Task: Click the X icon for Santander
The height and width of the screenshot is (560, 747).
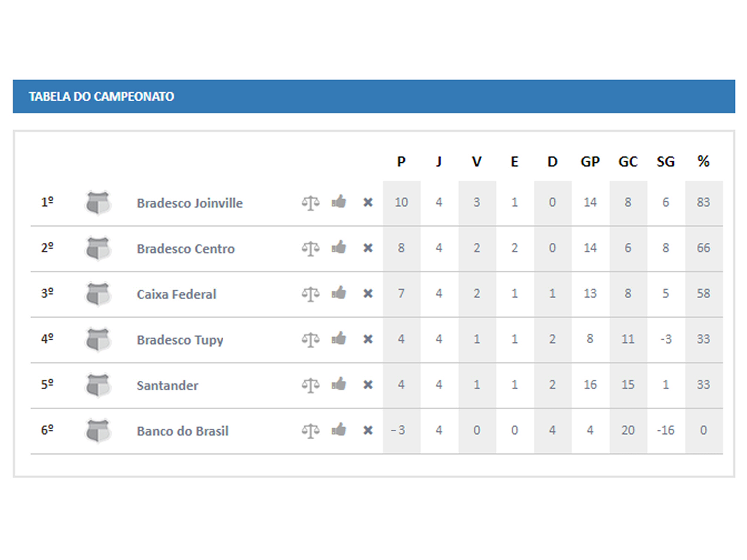Action: pyautogui.click(x=368, y=385)
